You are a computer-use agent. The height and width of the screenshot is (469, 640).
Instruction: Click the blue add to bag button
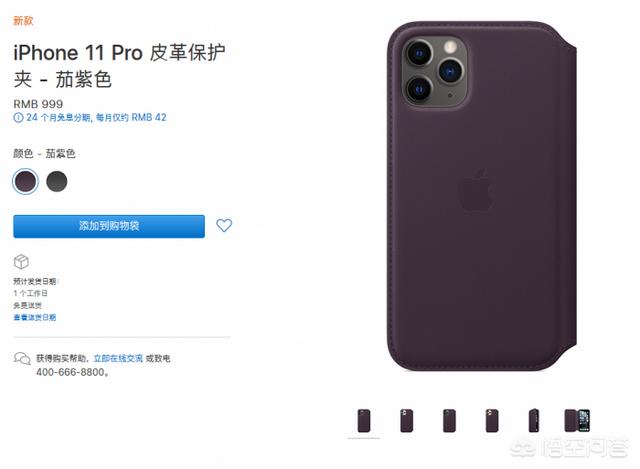pos(109,226)
